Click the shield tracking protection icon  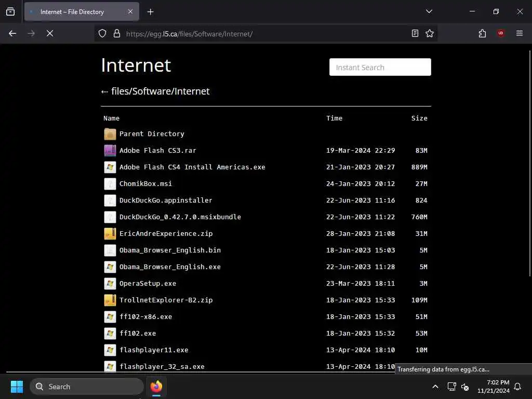point(102,33)
